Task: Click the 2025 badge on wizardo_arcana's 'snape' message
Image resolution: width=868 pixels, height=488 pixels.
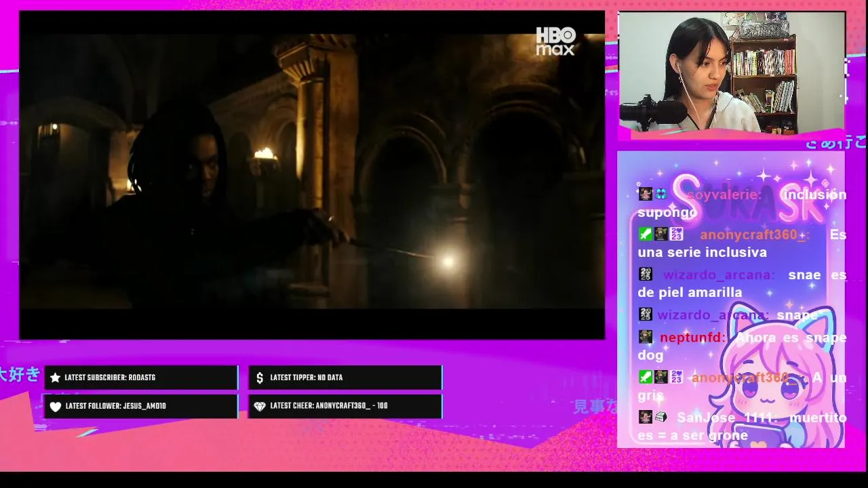Action: pyautogui.click(x=645, y=314)
